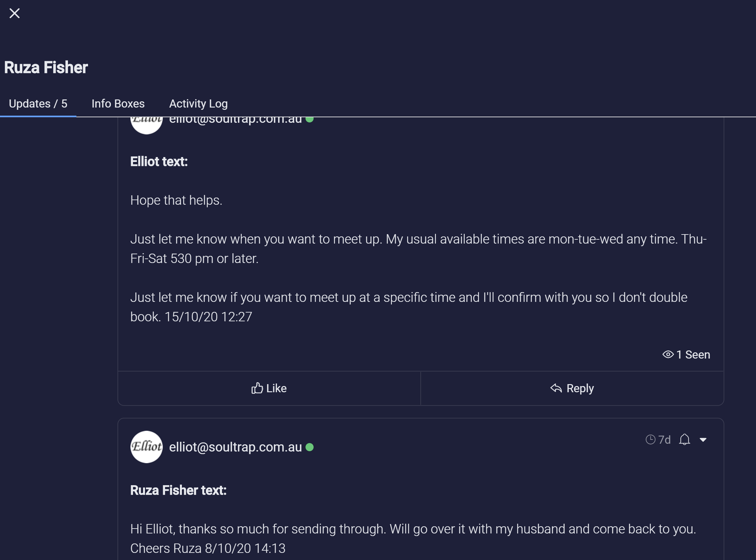Screen dimensions: 756x560
Task: Select the Updates / 5 tab
Action: [x=38, y=104]
